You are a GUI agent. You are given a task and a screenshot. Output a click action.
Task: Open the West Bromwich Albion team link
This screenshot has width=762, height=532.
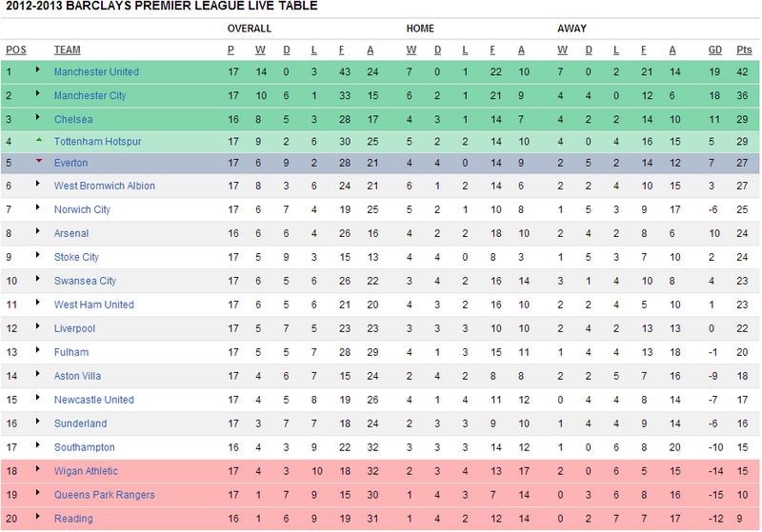click(105, 186)
